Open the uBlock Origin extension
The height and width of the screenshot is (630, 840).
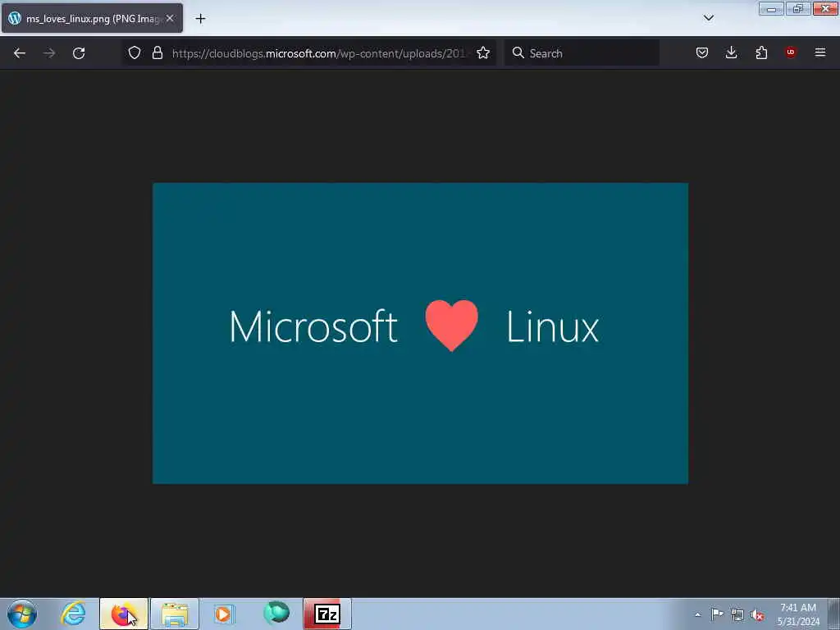pos(790,52)
